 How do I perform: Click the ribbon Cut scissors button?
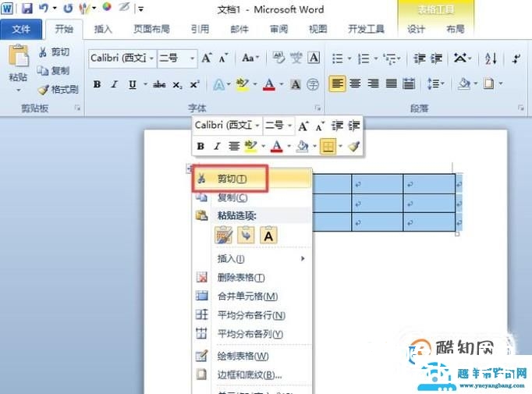(54, 52)
